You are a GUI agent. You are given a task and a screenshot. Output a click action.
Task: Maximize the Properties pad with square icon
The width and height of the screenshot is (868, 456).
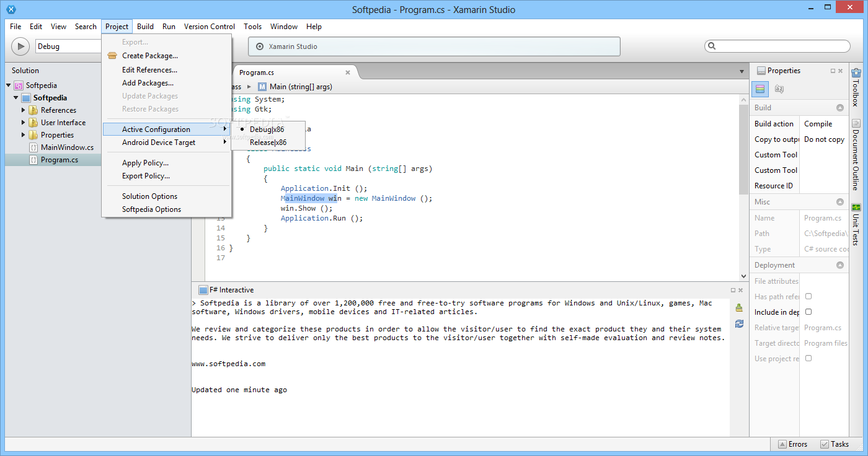pyautogui.click(x=833, y=71)
